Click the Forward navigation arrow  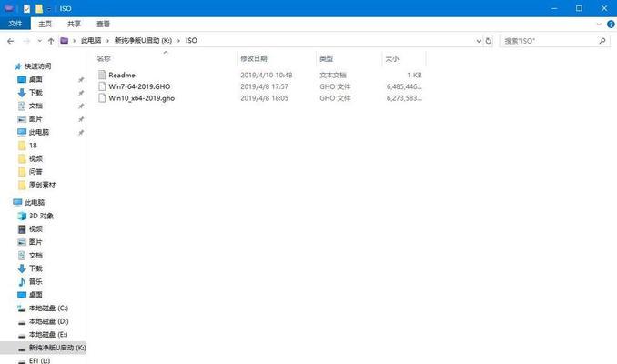26,41
